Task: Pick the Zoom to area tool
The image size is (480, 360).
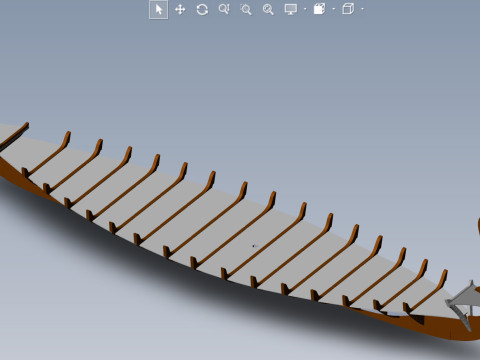Action: click(x=246, y=9)
